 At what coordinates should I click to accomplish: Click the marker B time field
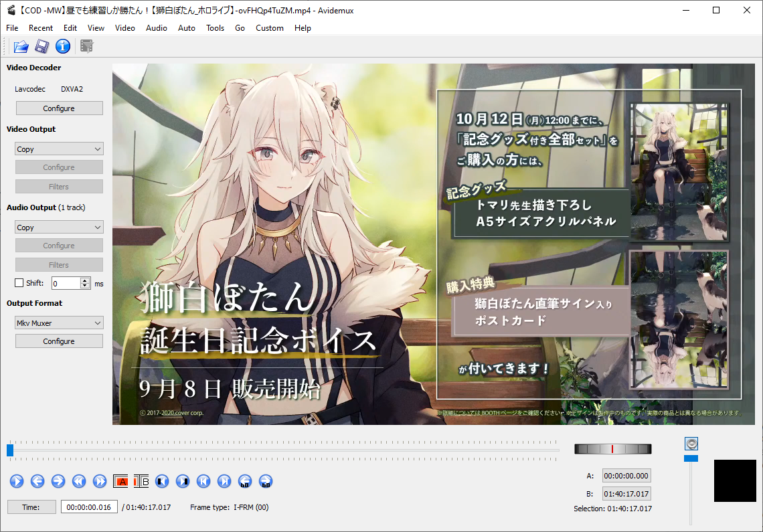(x=626, y=494)
